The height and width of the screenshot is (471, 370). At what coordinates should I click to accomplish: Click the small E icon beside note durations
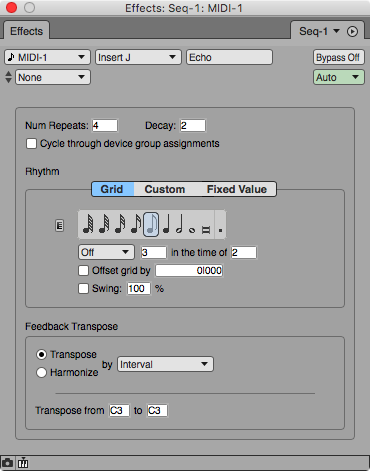click(59, 226)
